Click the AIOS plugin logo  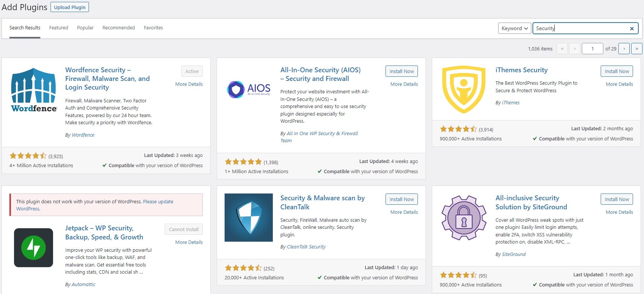tap(249, 90)
